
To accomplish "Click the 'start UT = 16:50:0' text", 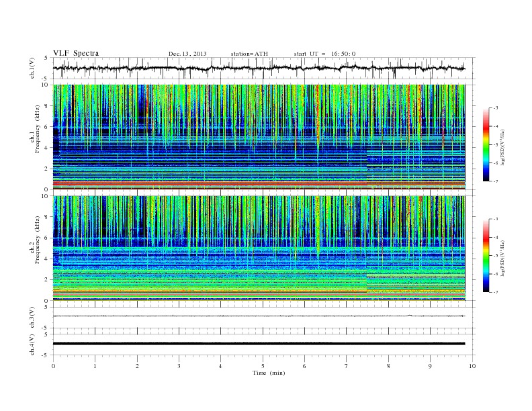I will (324, 54).
